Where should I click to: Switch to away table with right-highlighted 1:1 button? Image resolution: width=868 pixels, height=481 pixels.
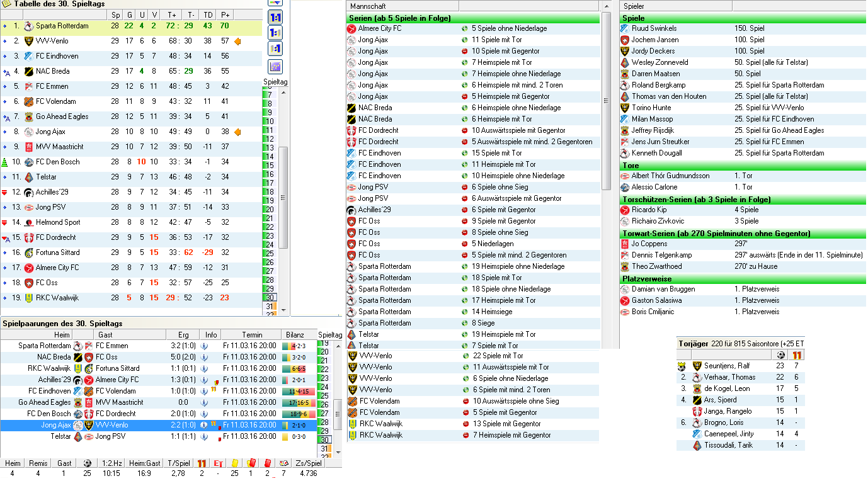pyautogui.click(x=275, y=48)
